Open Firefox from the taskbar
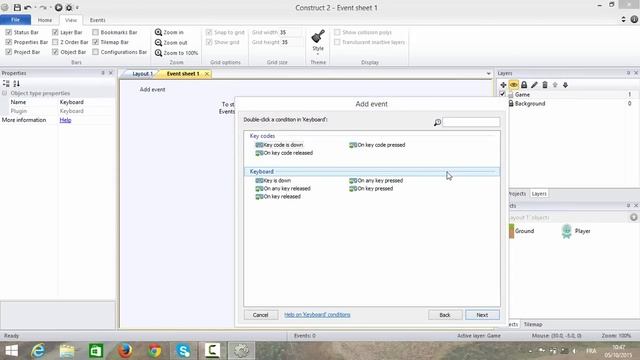 pyautogui.click(x=125, y=351)
